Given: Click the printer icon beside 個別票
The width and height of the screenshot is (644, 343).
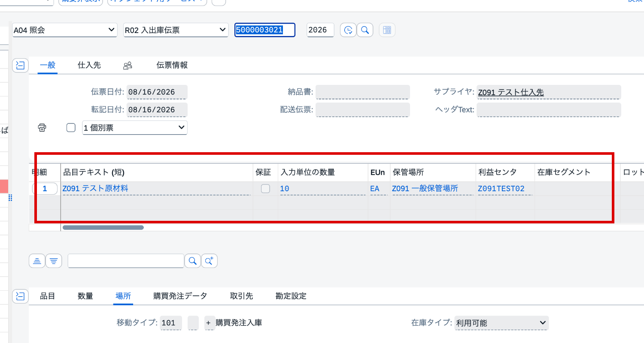Looking at the screenshot, I should (42, 128).
